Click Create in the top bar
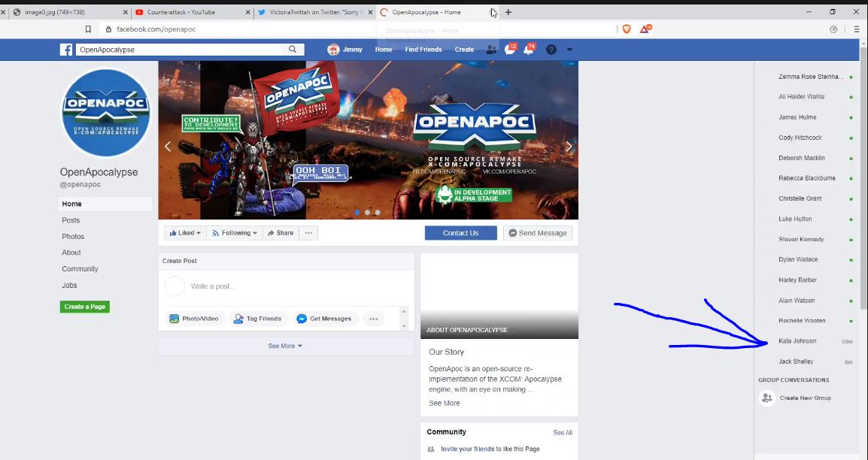This screenshot has width=868, height=460. (464, 50)
